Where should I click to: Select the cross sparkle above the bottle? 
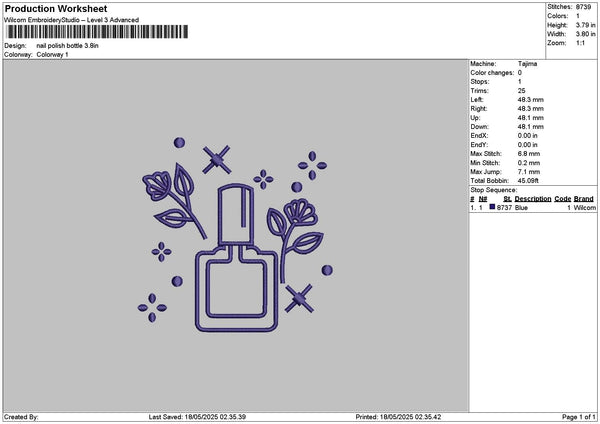click(x=216, y=158)
